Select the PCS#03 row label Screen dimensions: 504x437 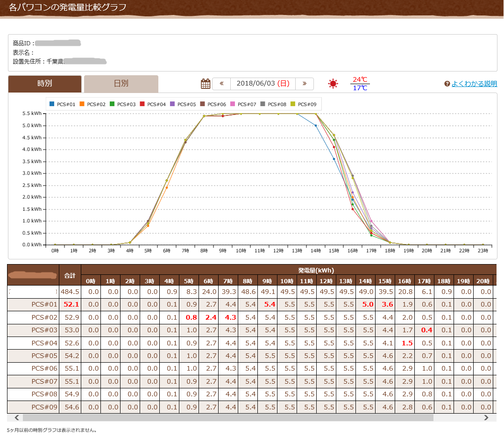44,330
